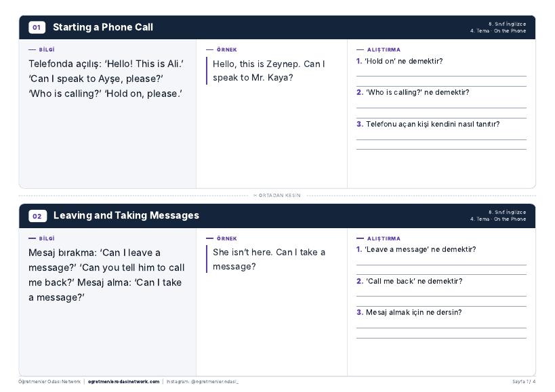Click the answer line under 'Call me back' question
The height and width of the screenshot is (392, 555).
pyautogui.click(x=441, y=297)
